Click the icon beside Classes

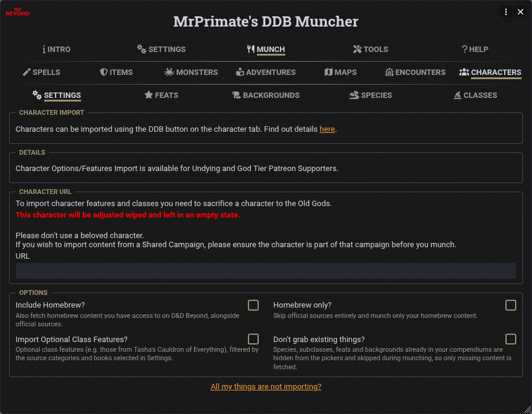[458, 95]
